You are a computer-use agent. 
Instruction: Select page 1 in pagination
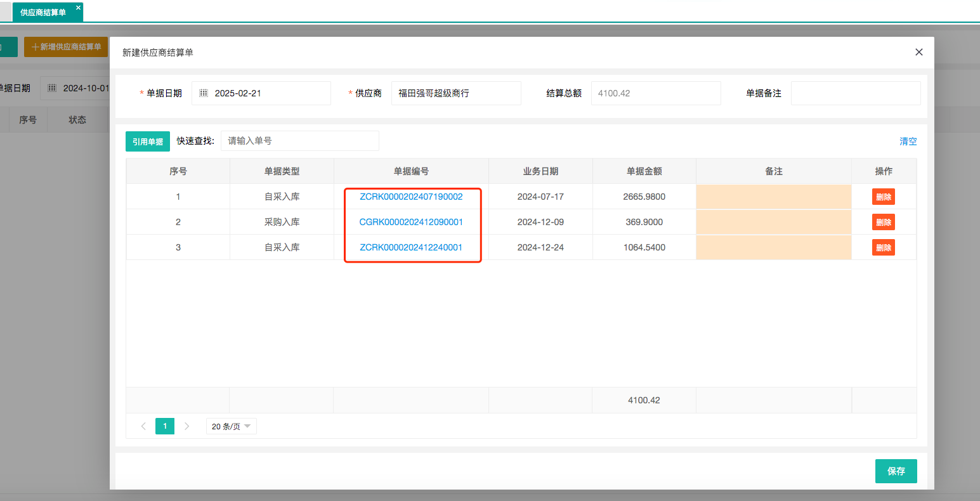tap(165, 426)
